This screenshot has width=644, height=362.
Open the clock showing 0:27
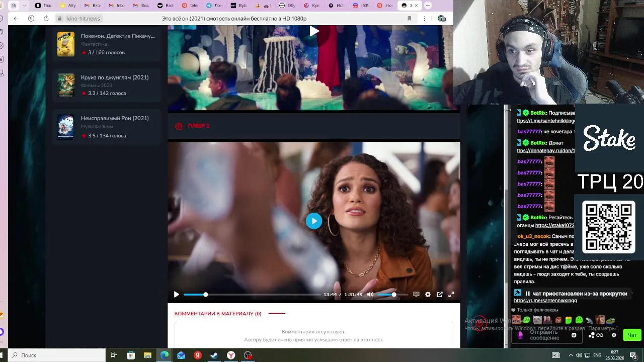[614, 355]
